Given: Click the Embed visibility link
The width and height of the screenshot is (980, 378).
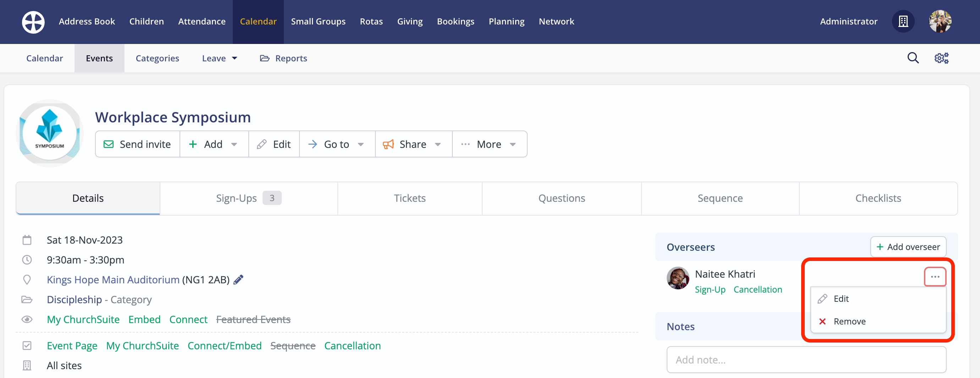Looking at the screenshot, I should (x=144, y=319).
